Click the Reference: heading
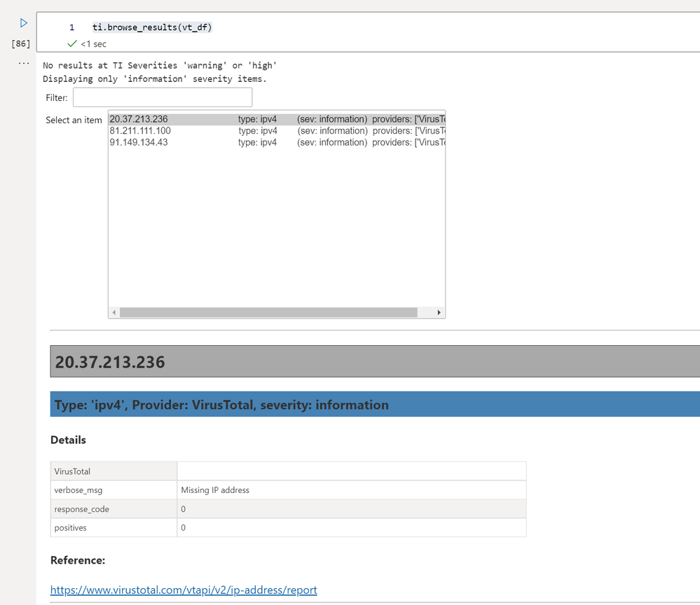This screenshot has height=605, width=700. (x=78, y=560)
